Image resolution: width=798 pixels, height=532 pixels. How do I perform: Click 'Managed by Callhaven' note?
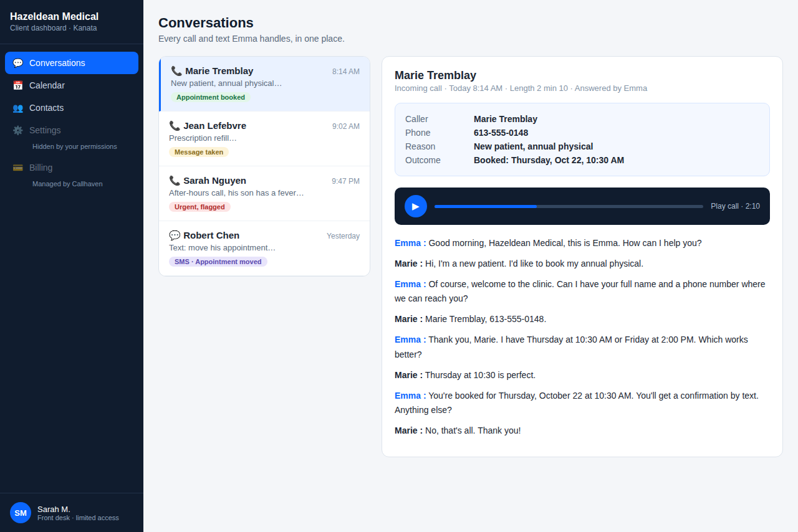click(67, 184)
